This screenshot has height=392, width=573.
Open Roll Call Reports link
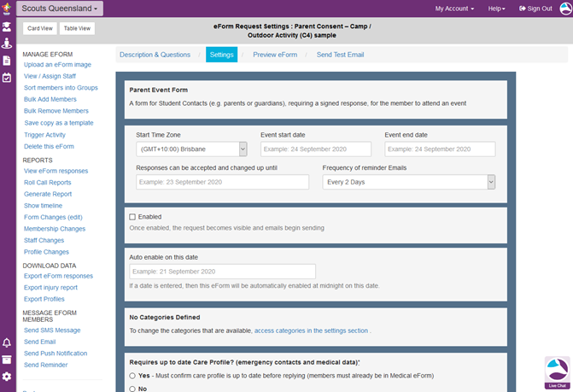pos(48,183)
